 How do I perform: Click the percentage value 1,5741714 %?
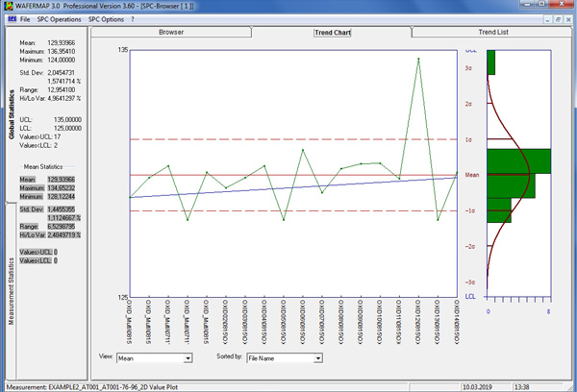point(64,82)
